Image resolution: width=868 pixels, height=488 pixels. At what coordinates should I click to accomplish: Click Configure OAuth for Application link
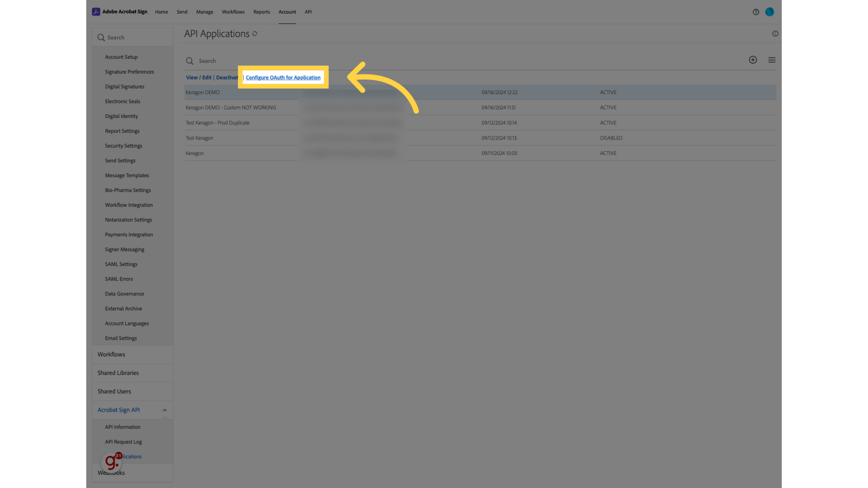coord(283,78)
